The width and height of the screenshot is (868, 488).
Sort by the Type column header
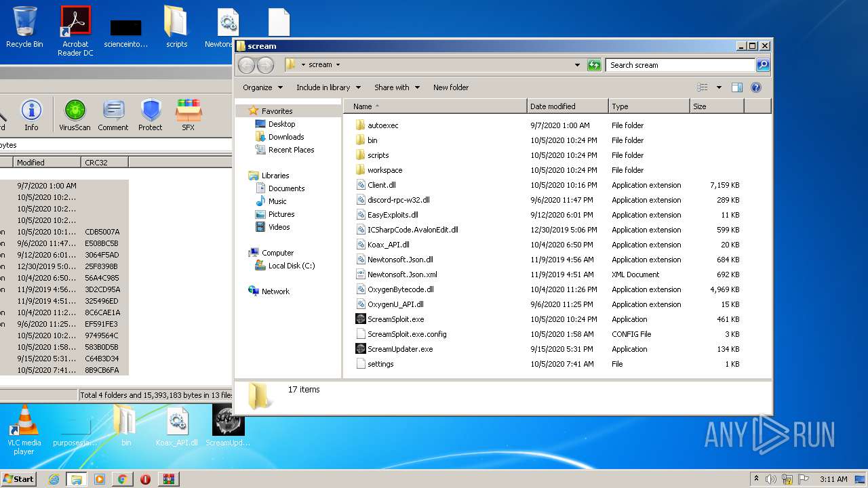(x=649, y=106)
